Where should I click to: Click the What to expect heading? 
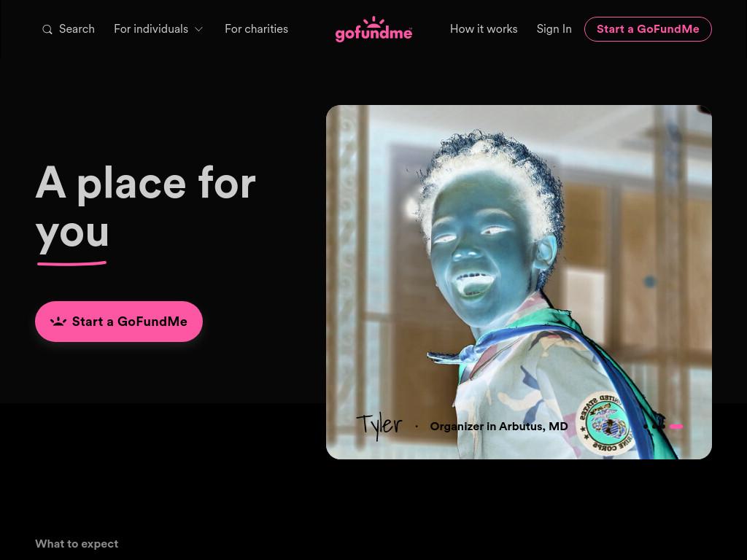click(x=77, y=544)
